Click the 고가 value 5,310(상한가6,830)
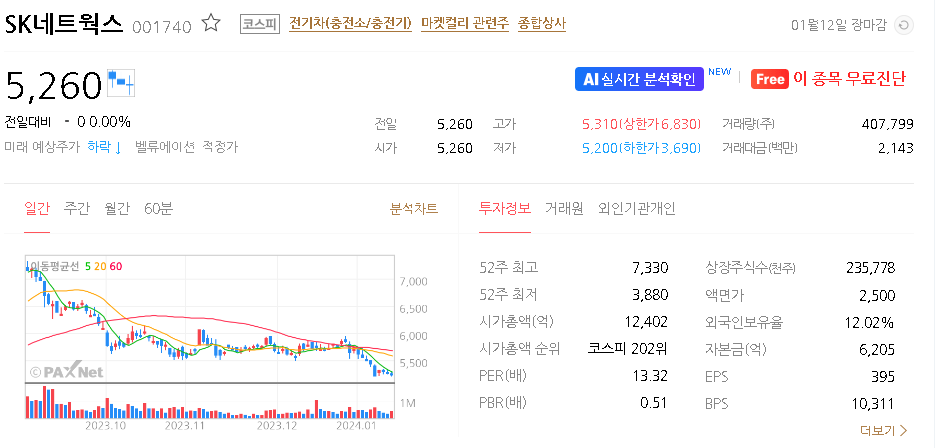Screen dimensions: 935x448 pos(641,124)
